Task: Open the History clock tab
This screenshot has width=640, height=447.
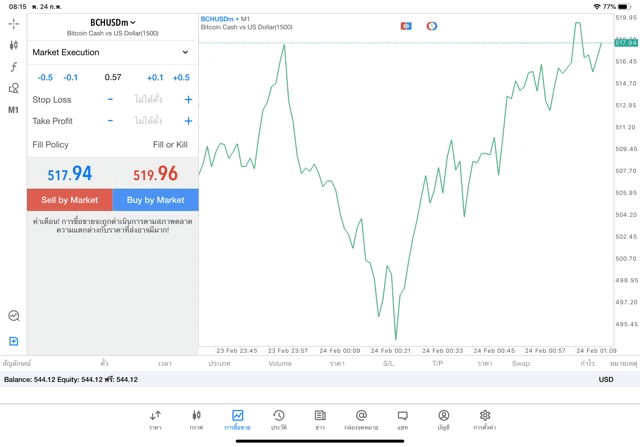Action: pos(278,419)
